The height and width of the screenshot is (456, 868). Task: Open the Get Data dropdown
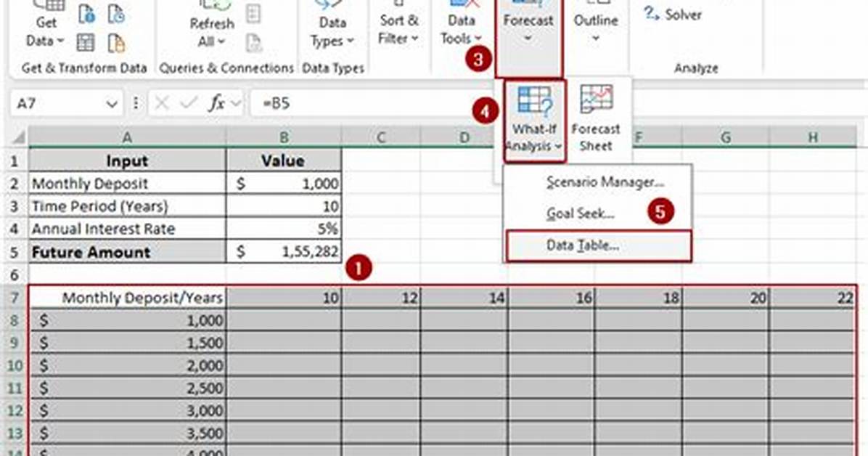pos(46,25)
